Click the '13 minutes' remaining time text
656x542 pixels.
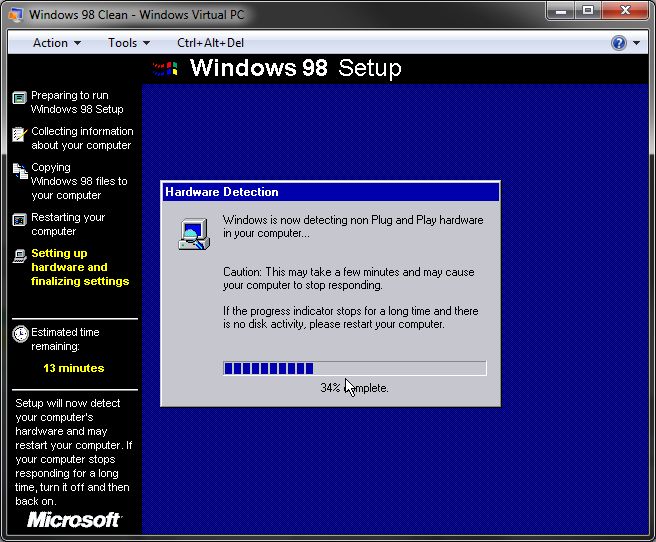[x=73, y=368]
